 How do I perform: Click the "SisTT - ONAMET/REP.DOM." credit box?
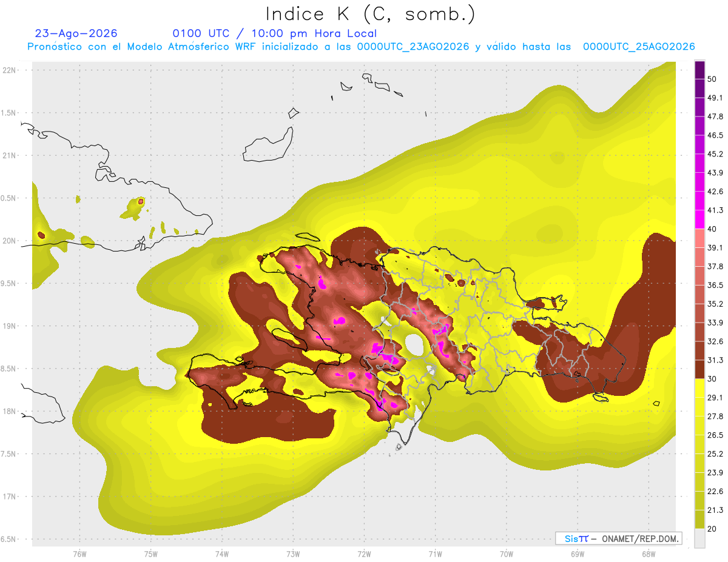618,538
